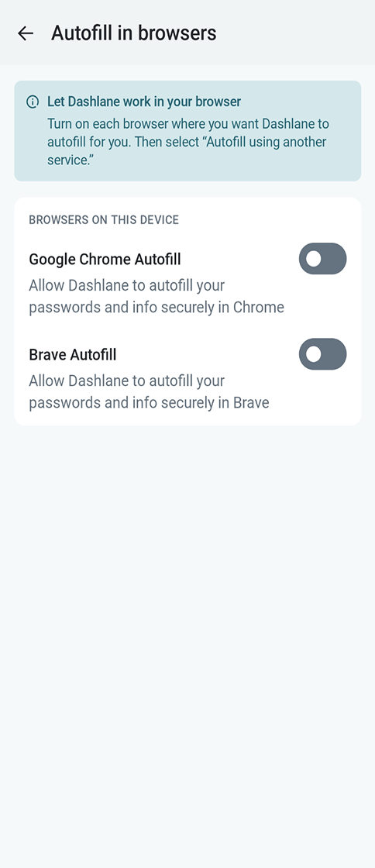Tap the "passwords and info securely in Brave" text
375x868 pixels.
149,402
